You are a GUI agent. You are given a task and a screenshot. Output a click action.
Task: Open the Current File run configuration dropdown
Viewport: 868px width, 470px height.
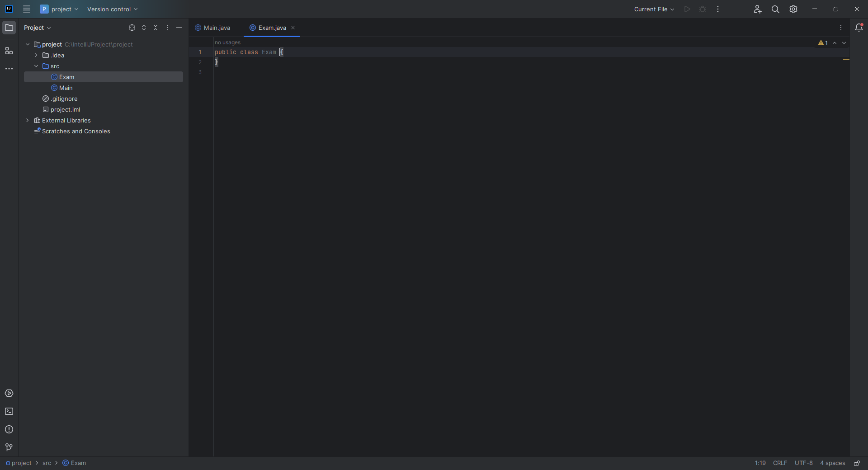[x=654, y=9]
